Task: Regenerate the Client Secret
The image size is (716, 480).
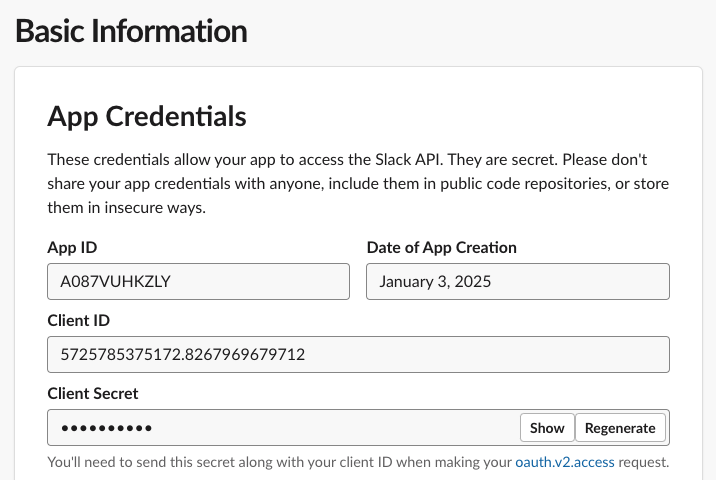Action: tap(620, 428)
